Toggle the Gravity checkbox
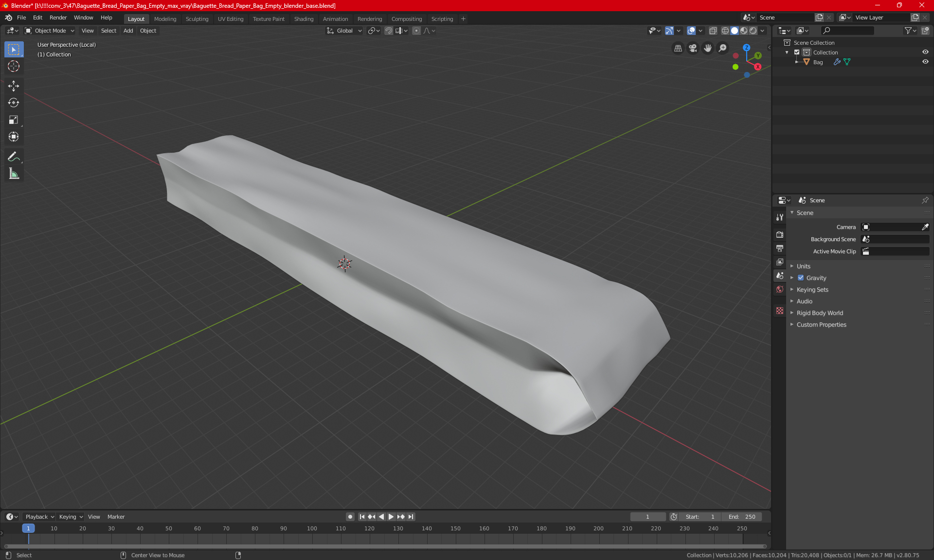Viewport: 934px width, 560px height. (801, 278)
